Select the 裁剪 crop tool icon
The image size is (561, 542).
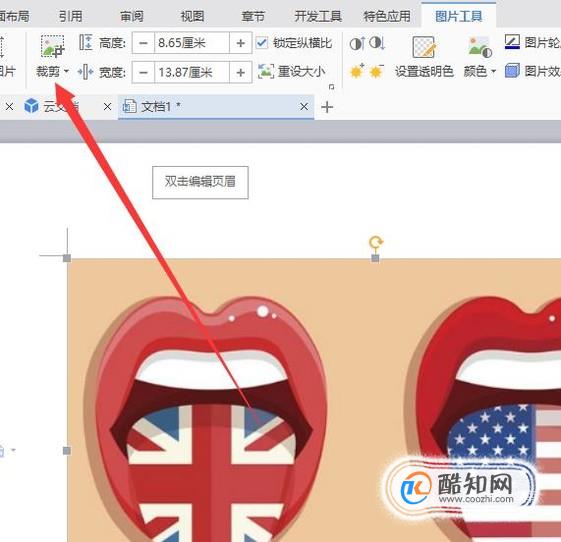tap(52, 46)
